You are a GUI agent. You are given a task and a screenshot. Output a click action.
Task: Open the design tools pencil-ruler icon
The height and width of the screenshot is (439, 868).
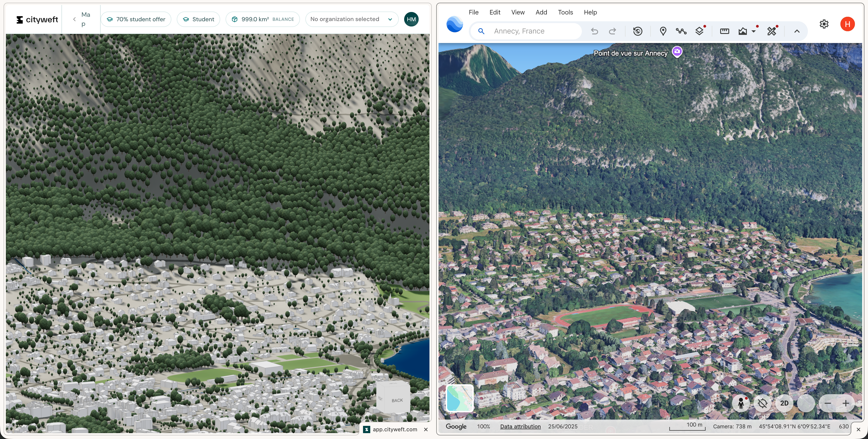772,31
